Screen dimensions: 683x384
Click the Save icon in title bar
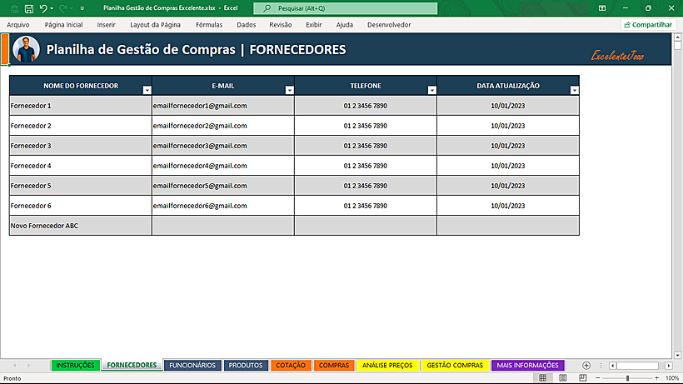29,8
